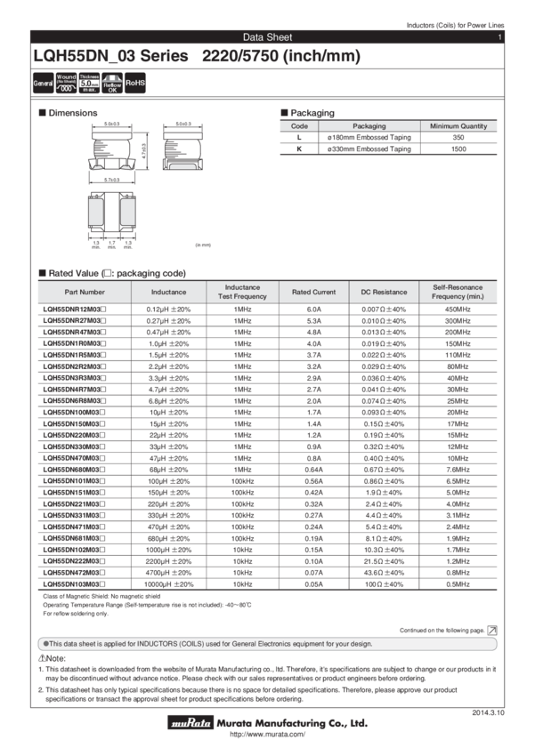Select DC resistance 100Ω ±40%
Viewport: 535px width, 756px height.
coord(384,584)
